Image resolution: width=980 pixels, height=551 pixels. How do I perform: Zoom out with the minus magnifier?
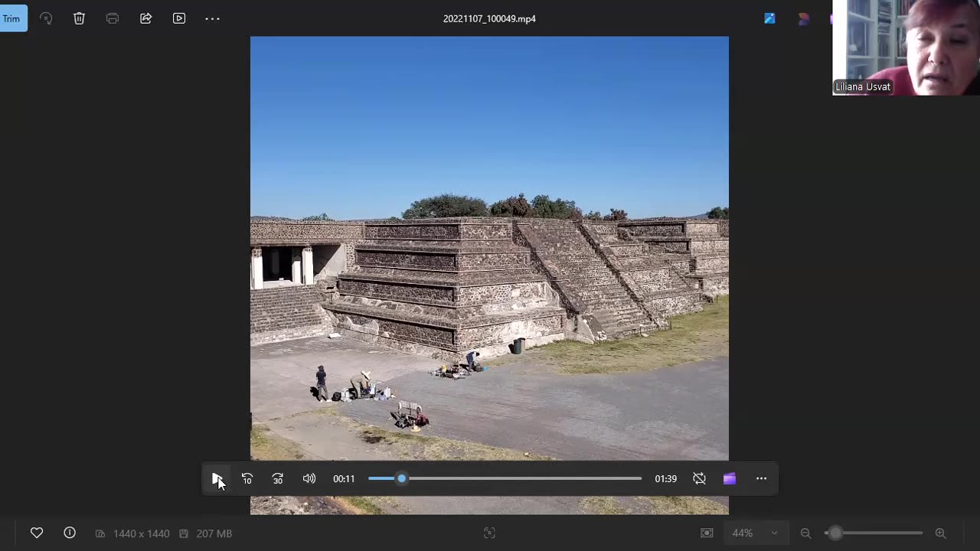pos(805,533)
